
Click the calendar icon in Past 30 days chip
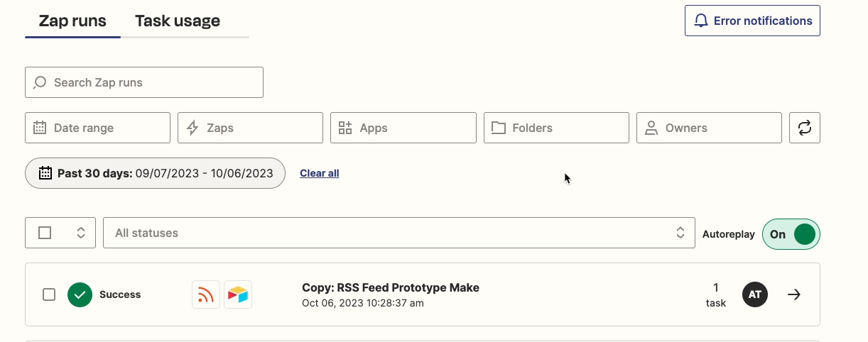coord(45,173)
